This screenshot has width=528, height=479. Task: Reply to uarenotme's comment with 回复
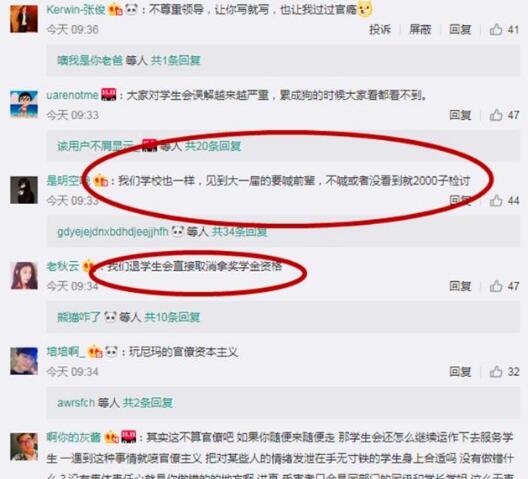point(460,115)
